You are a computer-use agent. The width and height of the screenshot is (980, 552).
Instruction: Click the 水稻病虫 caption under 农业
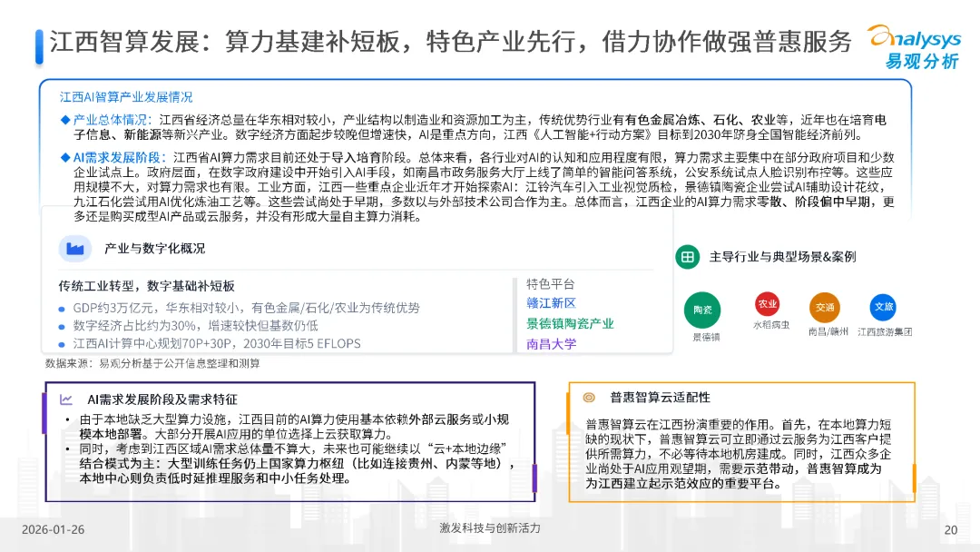point(771,325)
